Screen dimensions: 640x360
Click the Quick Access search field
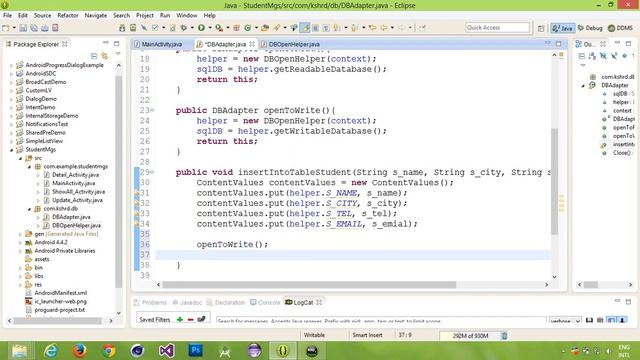497,27
